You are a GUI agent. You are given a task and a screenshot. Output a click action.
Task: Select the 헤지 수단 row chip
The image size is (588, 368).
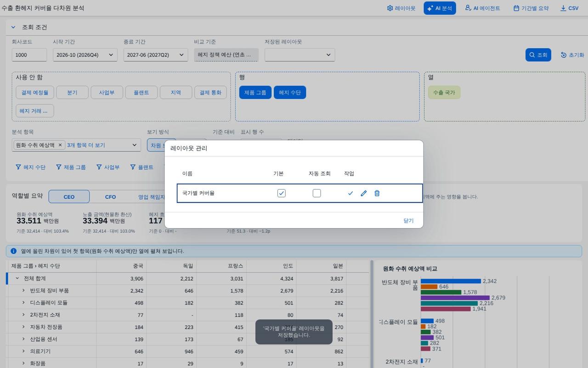(x=290, y=92)
